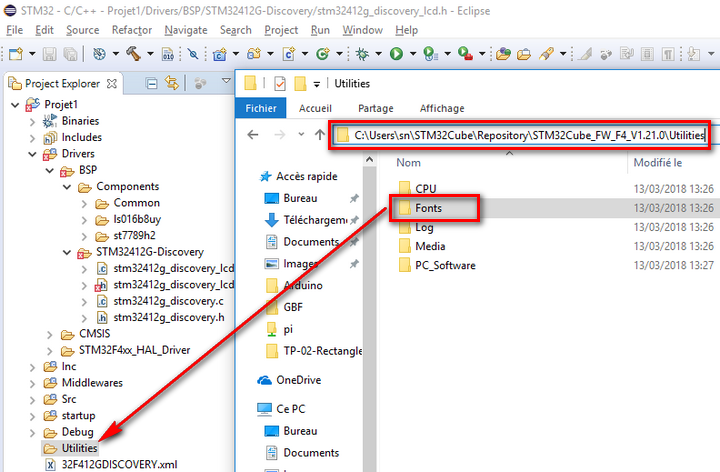This screenshot has width=720, height=472.
Task: Open Accès rapide in the Explorer navigation pane
Action: coord(307,177)
